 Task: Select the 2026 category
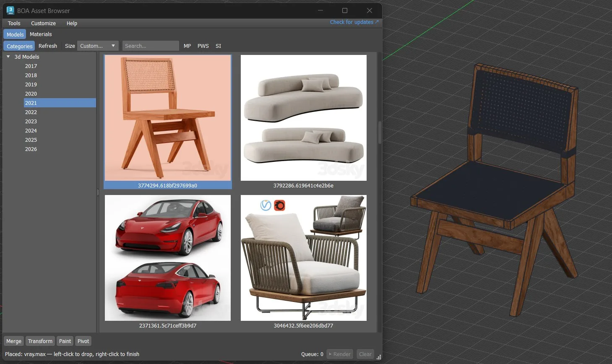tap(31, 149)
